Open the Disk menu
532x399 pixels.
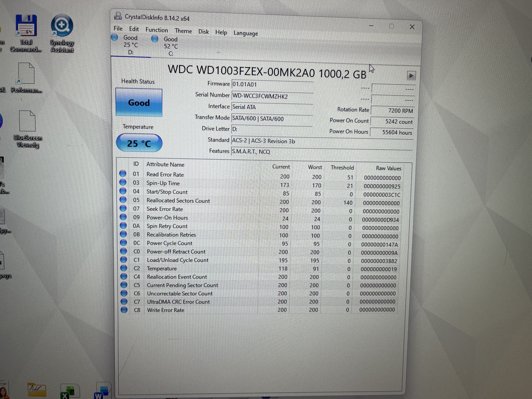(x=203, y=32)
